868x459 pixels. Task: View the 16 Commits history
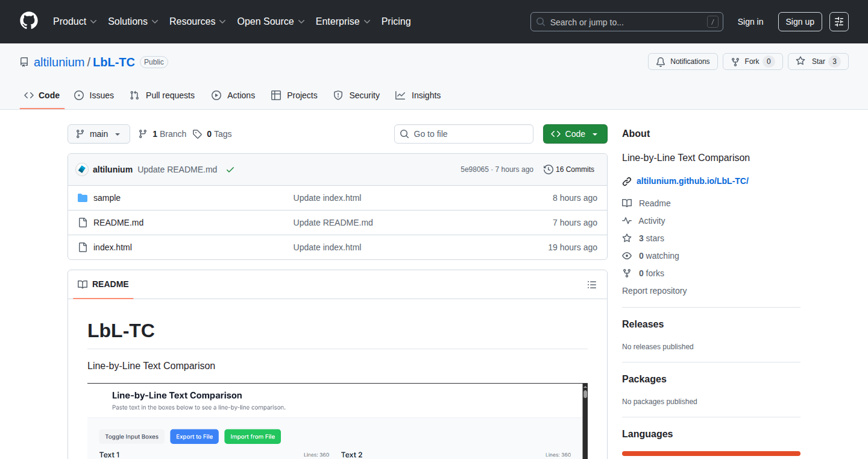click(x=569, y=169)
